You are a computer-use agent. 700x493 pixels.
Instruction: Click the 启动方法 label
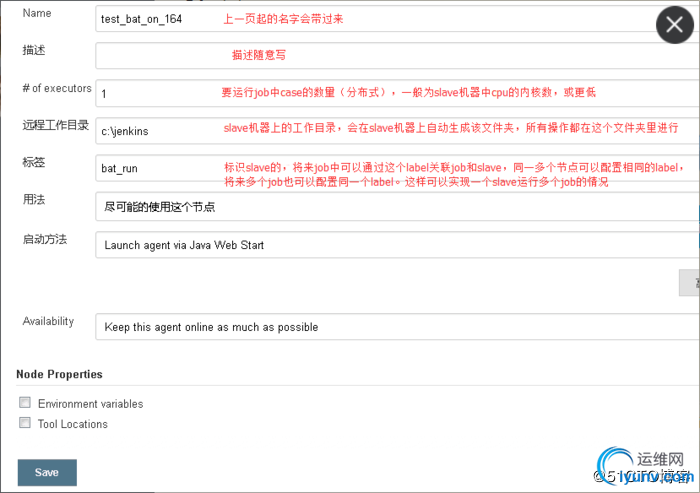pos(45,239)
